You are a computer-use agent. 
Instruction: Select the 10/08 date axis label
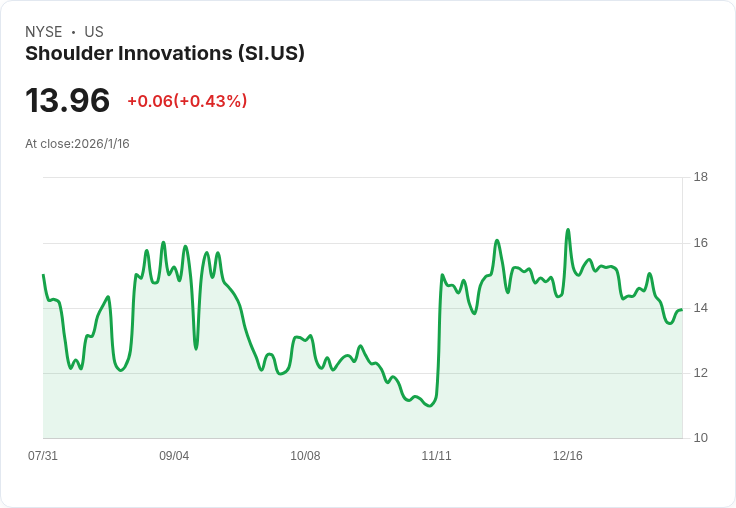coord(305,456)
